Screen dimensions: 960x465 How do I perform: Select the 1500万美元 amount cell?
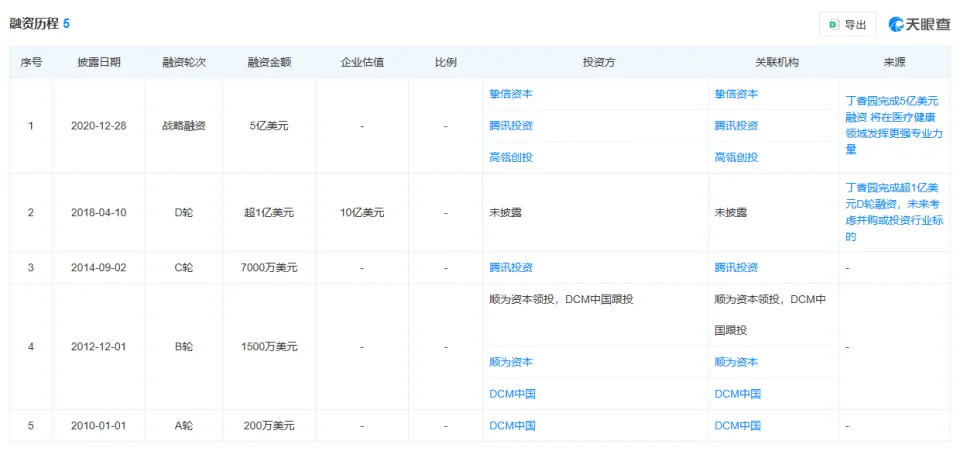pyautogui.click(x=269, y=347)
